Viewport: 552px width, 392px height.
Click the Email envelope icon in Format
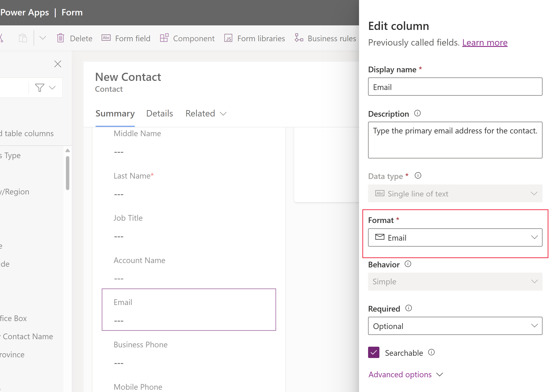coord(380,237)
